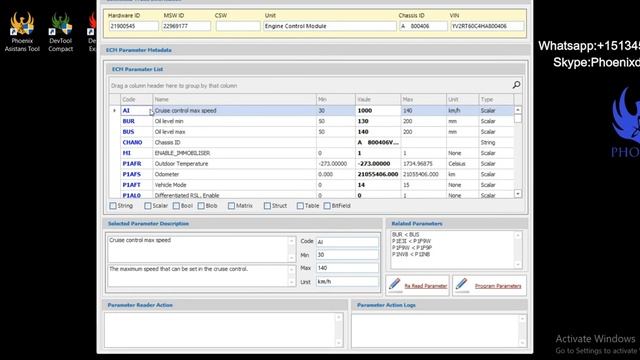The height and width of the screenshot is (360, 640).
Task: Click the empty CSW input field
Action: [x=238, y=26]
